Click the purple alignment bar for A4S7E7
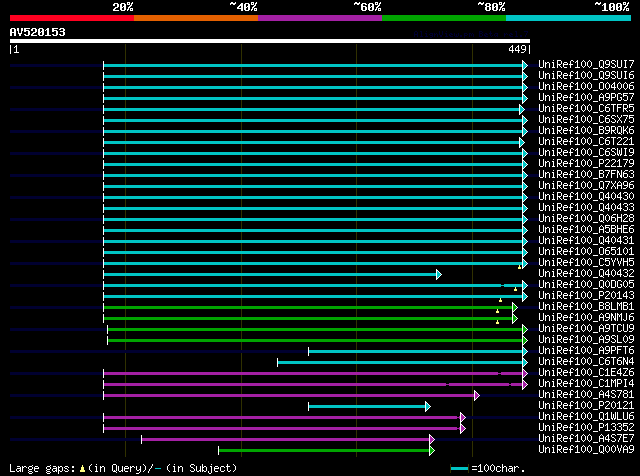Screen dimensions: 640x476 (x=286, y=440)
